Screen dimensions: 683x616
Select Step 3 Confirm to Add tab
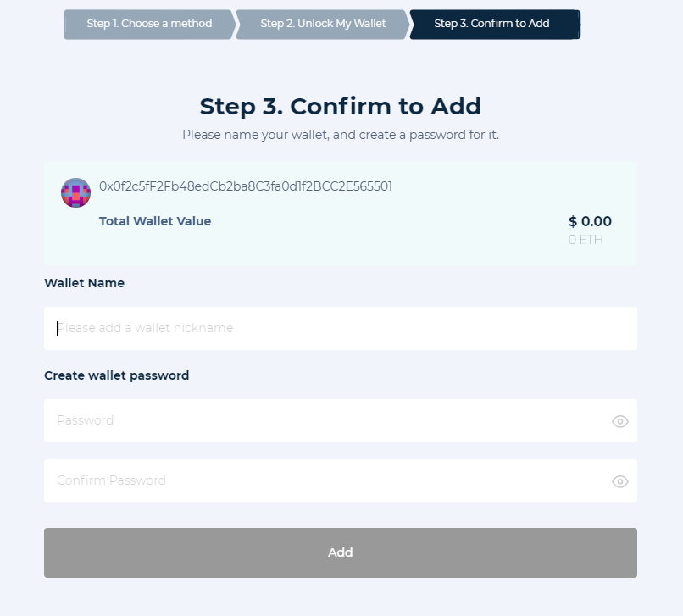pos(495,24)
